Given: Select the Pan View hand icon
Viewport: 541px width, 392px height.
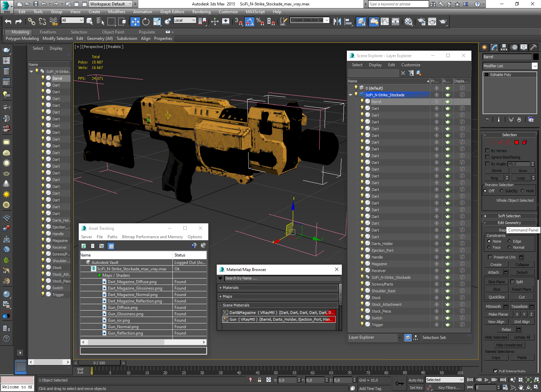Looking at the screenshot, I should (521, 388).
